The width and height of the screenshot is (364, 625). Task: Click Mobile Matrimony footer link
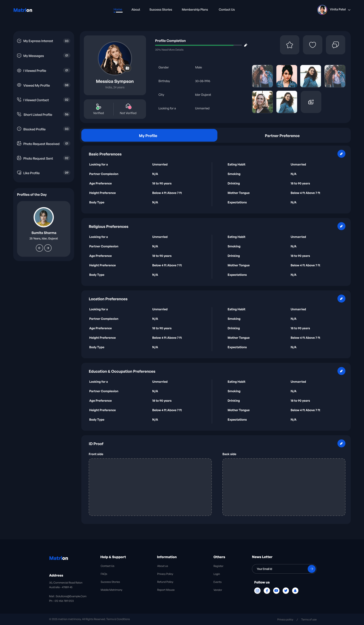pyautogui.click(x=112, y=590)
